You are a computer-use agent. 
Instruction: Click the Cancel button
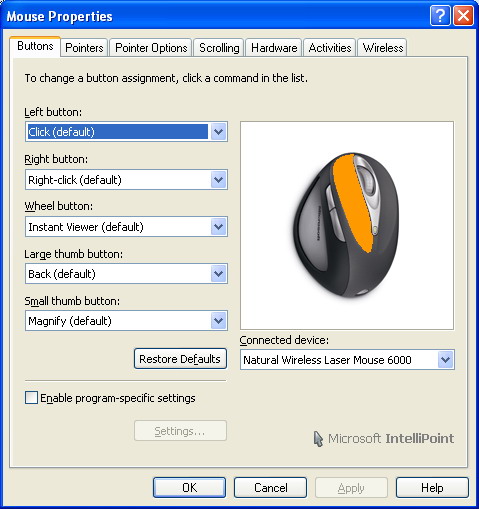point(270,488)
